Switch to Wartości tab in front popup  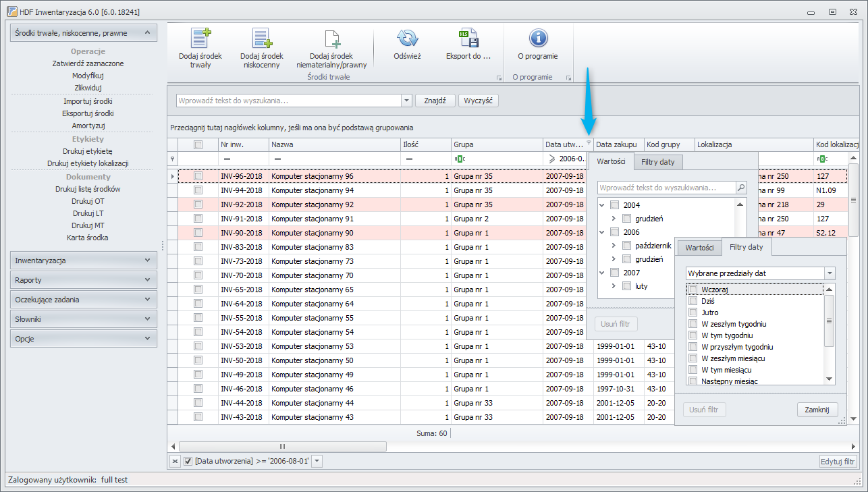[699, 248]
